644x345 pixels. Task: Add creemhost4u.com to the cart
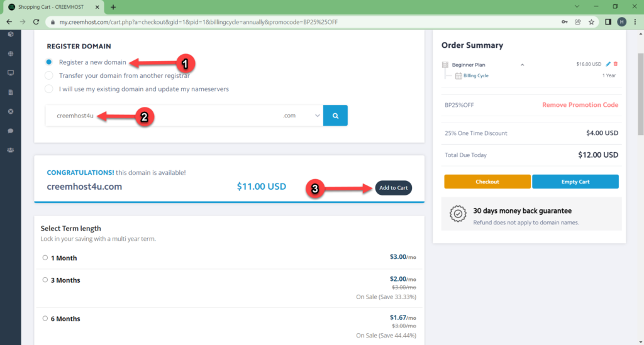click(394, 188)
